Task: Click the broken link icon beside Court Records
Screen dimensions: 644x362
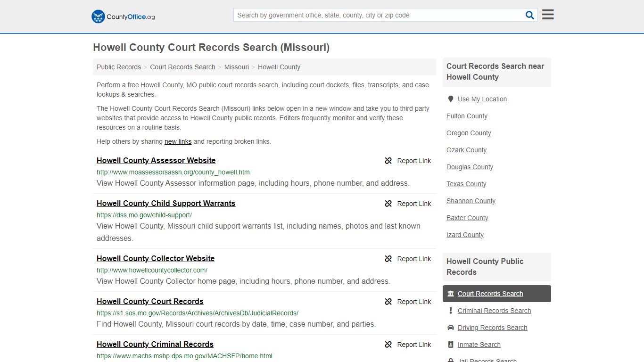Action: click(388, 302)
